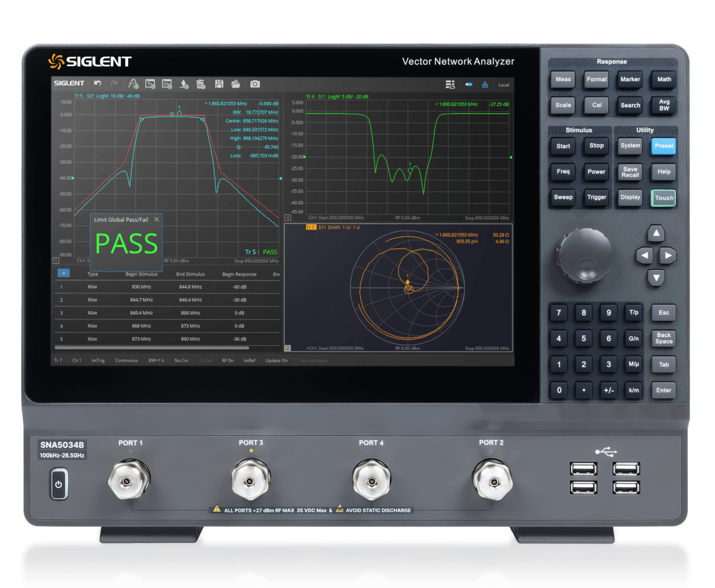Click the network status icon
715x588 pixels.
pos(485,85)
